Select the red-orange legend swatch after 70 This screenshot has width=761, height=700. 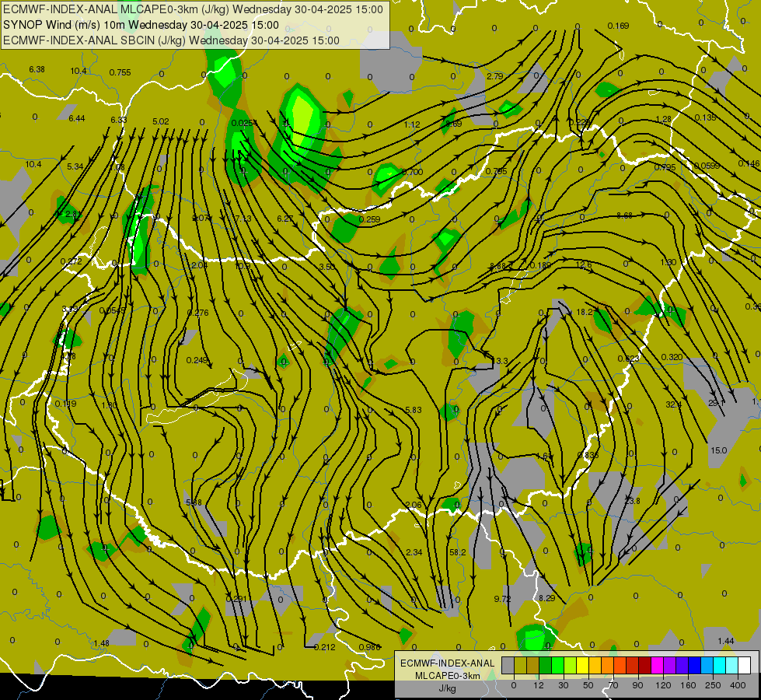pyautogui.click(x=620, y=665)
